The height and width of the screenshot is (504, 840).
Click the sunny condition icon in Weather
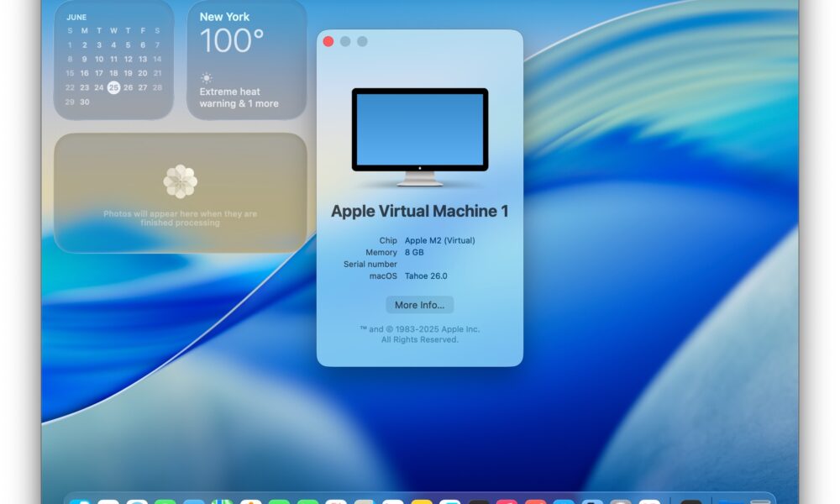(x=207, y=77)
